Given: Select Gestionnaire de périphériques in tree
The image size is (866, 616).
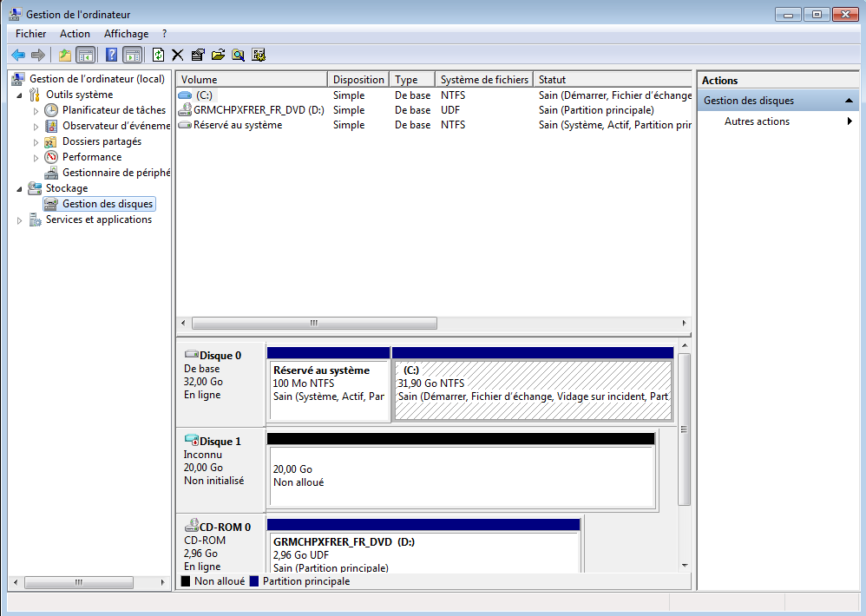Looking at the screenshot, I should (115, 173).
